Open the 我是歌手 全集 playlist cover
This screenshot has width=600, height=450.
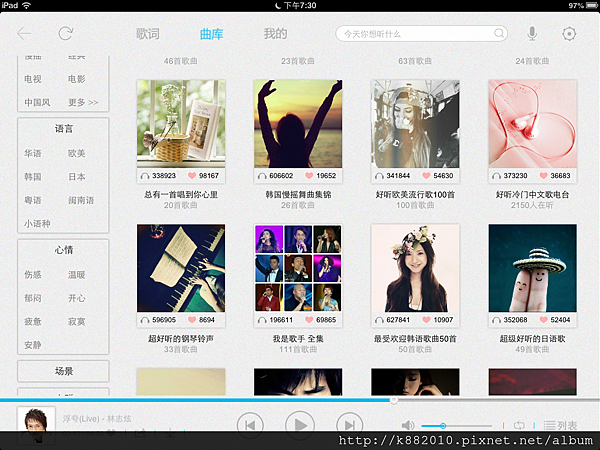tap(298, 268)
